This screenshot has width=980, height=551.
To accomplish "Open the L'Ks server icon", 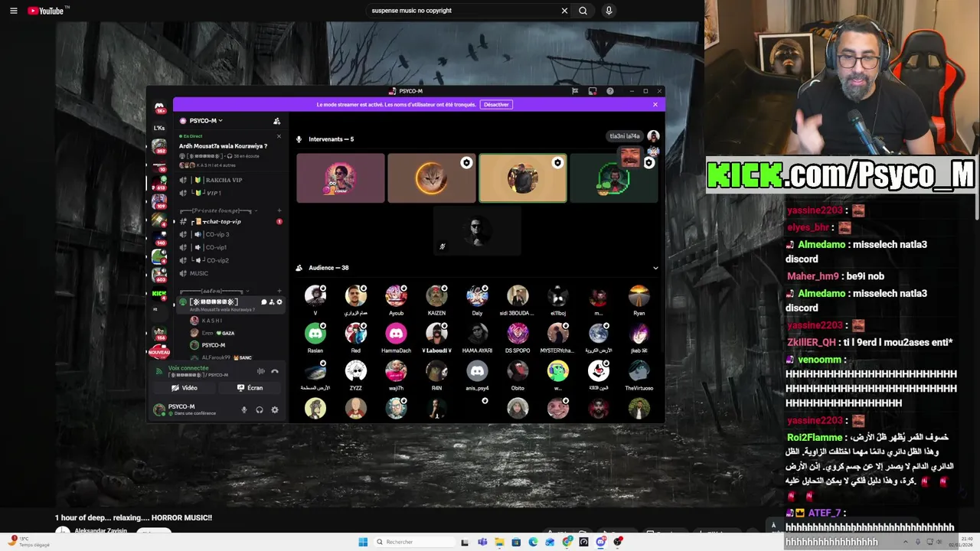I will coord(159,128).
